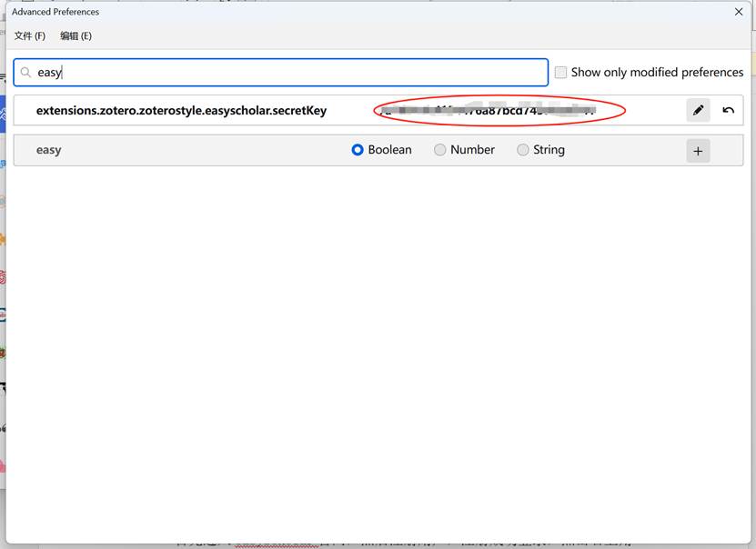Select the Boolean radio button

click(358, 150)
